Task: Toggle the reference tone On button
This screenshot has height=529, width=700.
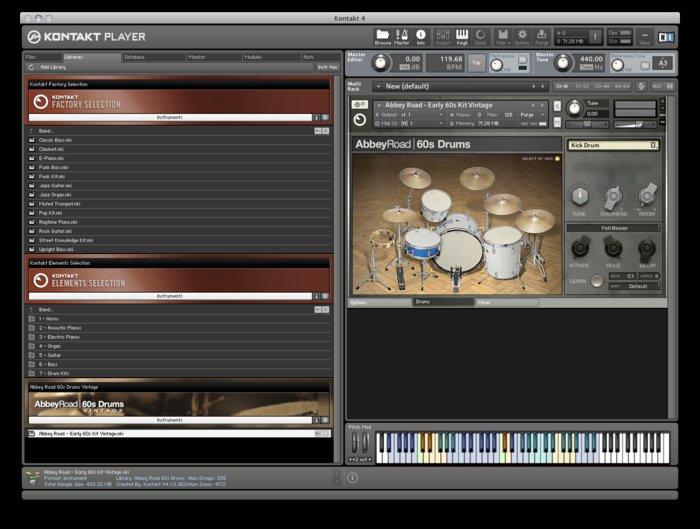Action: coord(645,65)
